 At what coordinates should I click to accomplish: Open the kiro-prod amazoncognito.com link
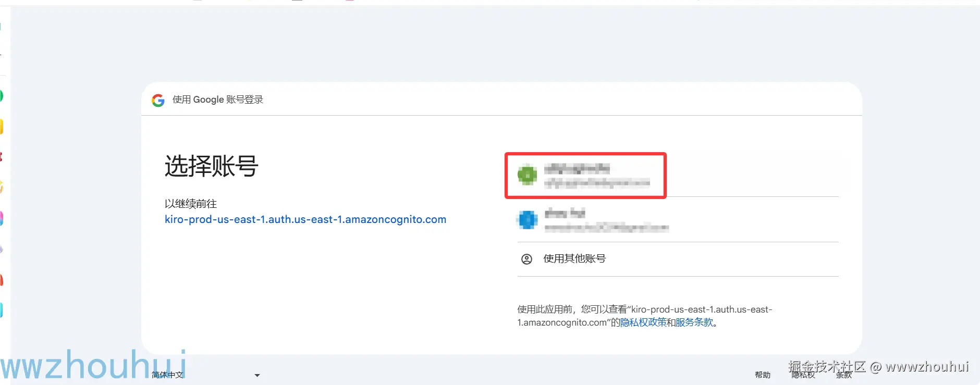305,219
